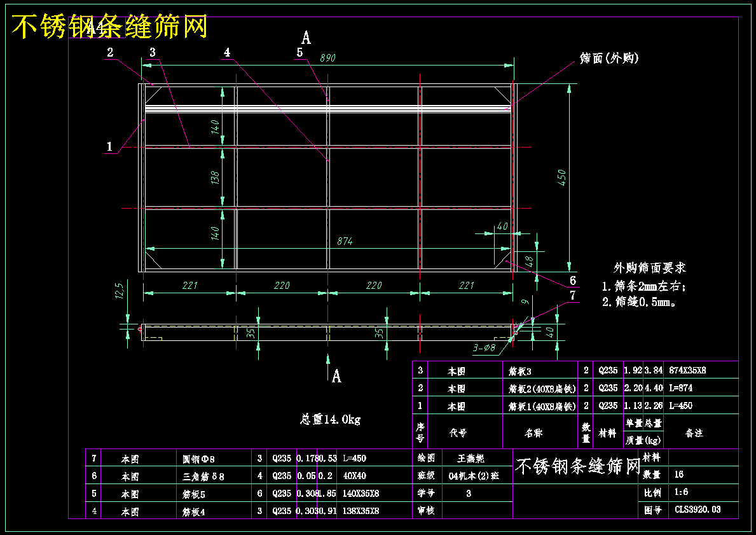Click the section letter A above the plan view
The image size is (756, 535).
click(306, 38)
